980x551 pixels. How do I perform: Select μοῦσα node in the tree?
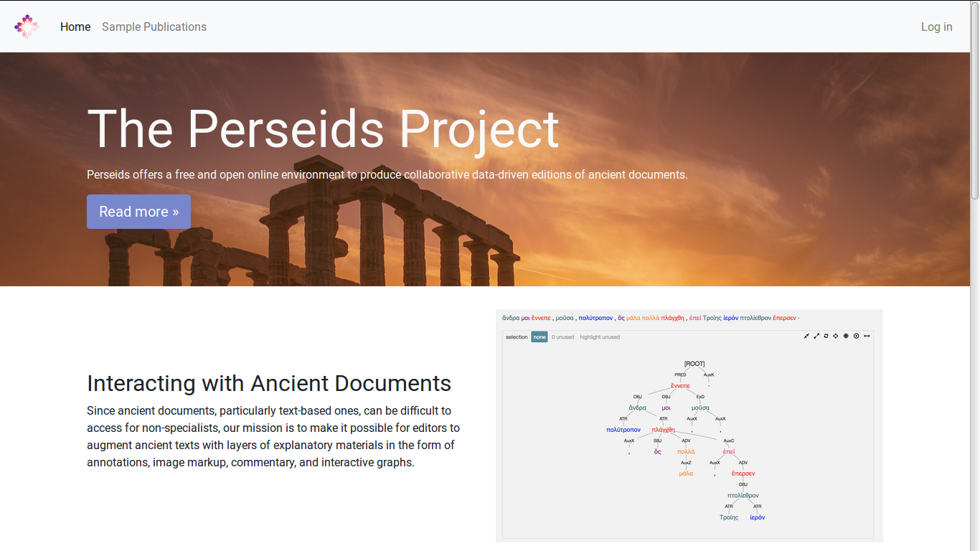pos(700,408)
